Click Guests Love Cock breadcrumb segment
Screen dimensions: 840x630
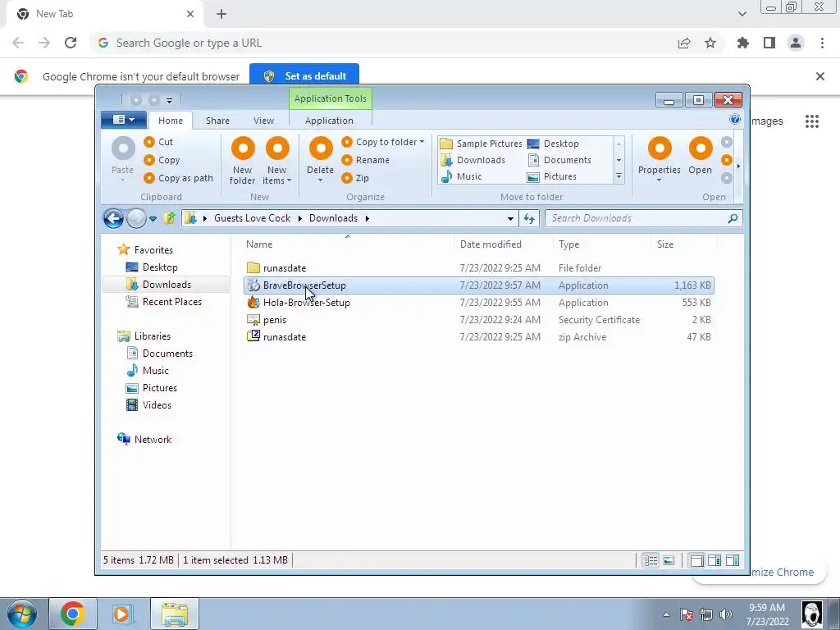coord(253,218)
